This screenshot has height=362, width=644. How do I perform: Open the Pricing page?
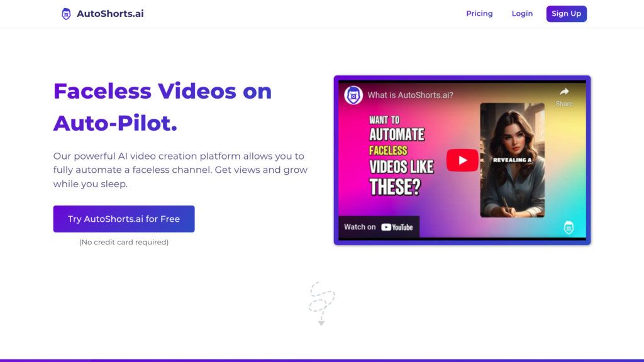coord(479,14)
